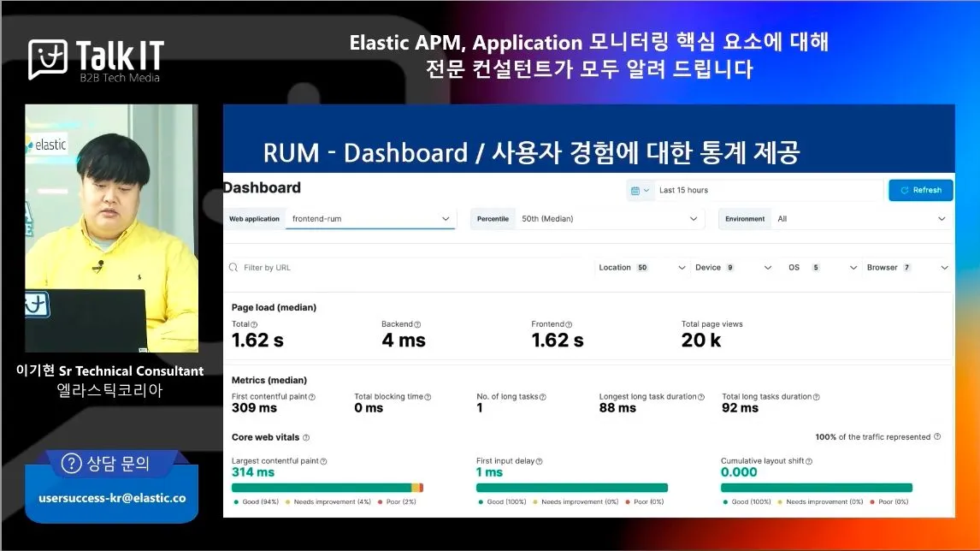Click the Cumulative layout shift distribution bar
This screenshot has width=980, height=551.
[817, 488]
